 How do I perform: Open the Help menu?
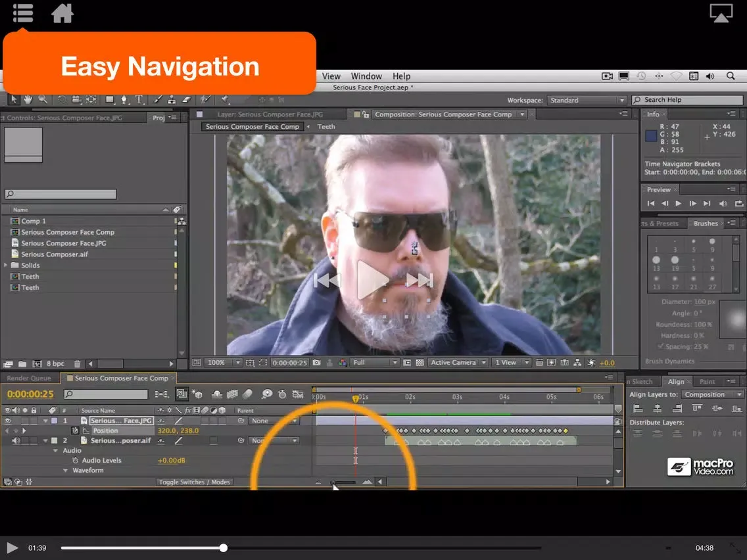coord(401,76)
